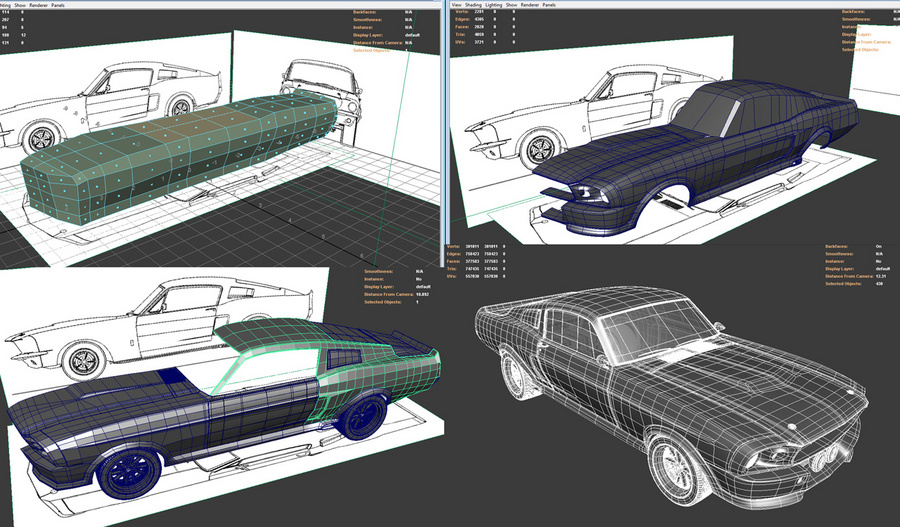Select the front wheel of the bottom-left car
This screenshot has width=900, height=527.
[x=130, y=469]
